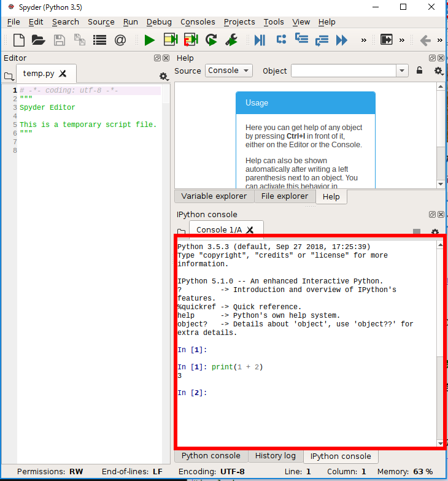448x481 pixels.
Task: Save the current file toolbar icon
Action: (59, 40)
